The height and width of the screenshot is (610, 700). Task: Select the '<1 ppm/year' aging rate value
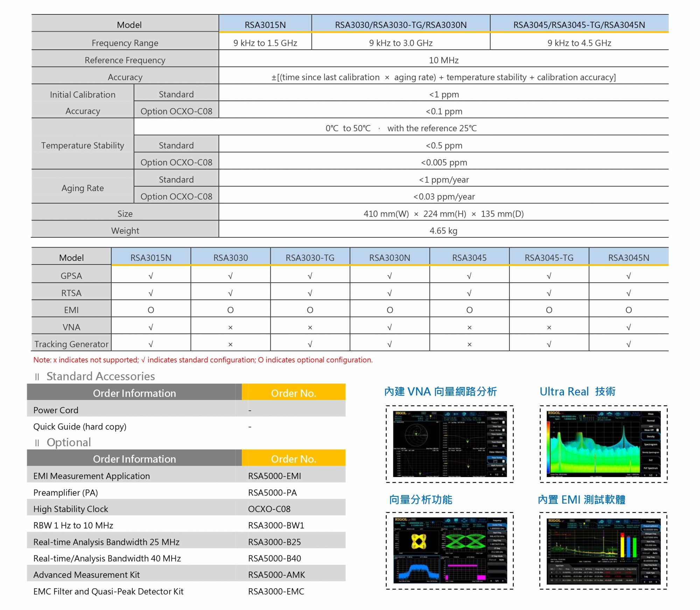click(x=444, y=180)
